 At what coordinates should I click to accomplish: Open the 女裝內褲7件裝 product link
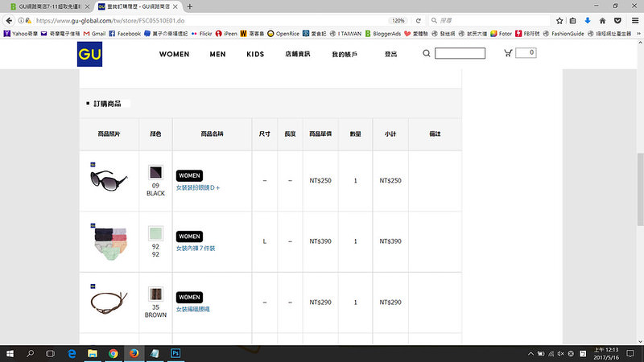tap(196, 249)
